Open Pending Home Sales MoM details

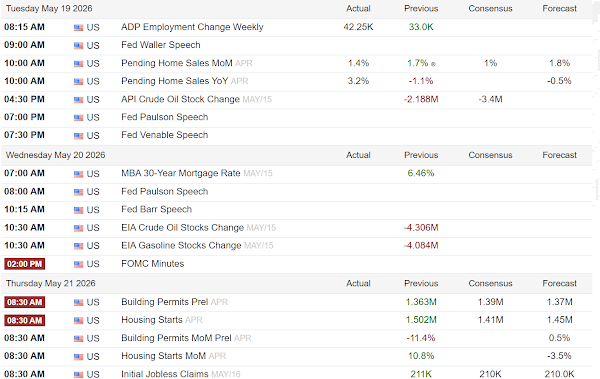[x=176, y=63]
